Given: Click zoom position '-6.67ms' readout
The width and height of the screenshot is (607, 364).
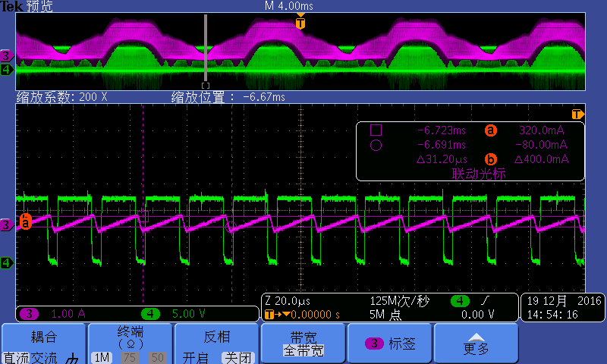Looking at the screenshot, I should click(264, 97).
